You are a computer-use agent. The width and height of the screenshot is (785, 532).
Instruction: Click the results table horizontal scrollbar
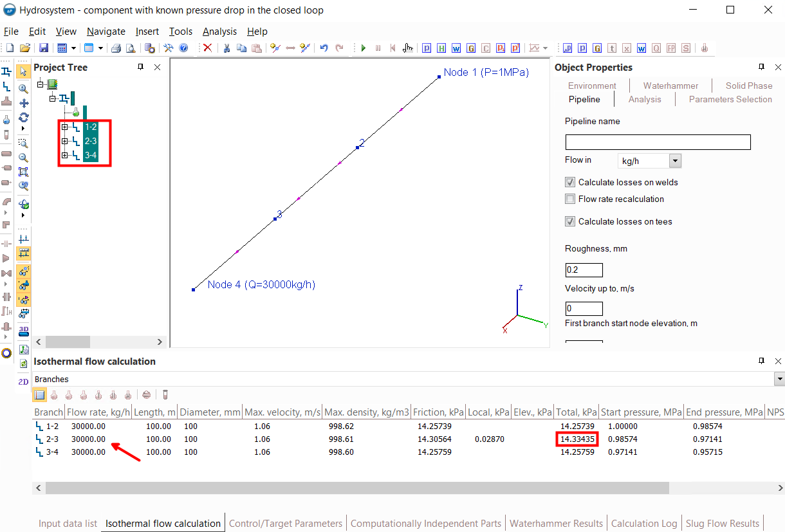point(357,488)
